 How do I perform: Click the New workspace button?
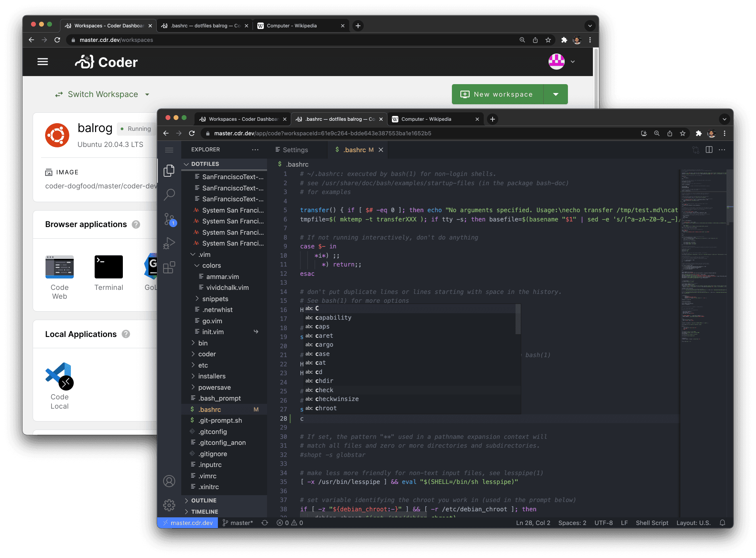[x=498, y=94]
